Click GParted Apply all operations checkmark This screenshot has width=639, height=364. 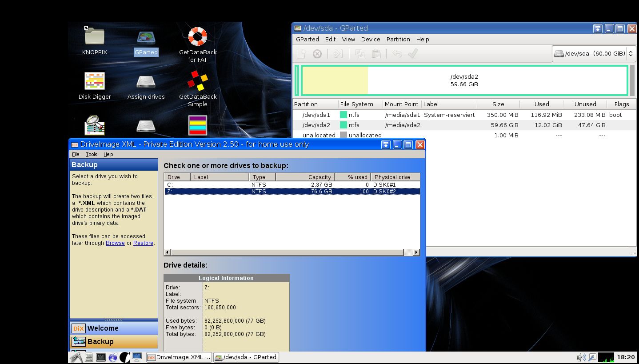tap(413, 54)
